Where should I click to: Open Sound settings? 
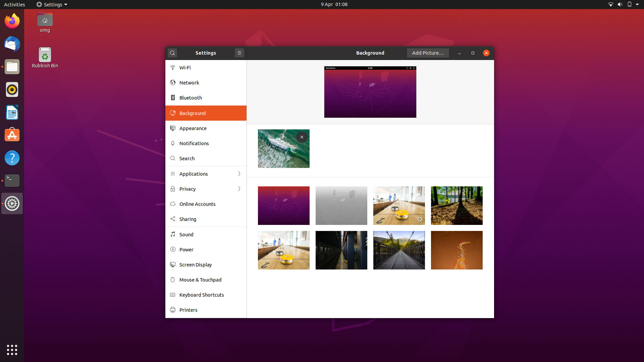(206, 234)
